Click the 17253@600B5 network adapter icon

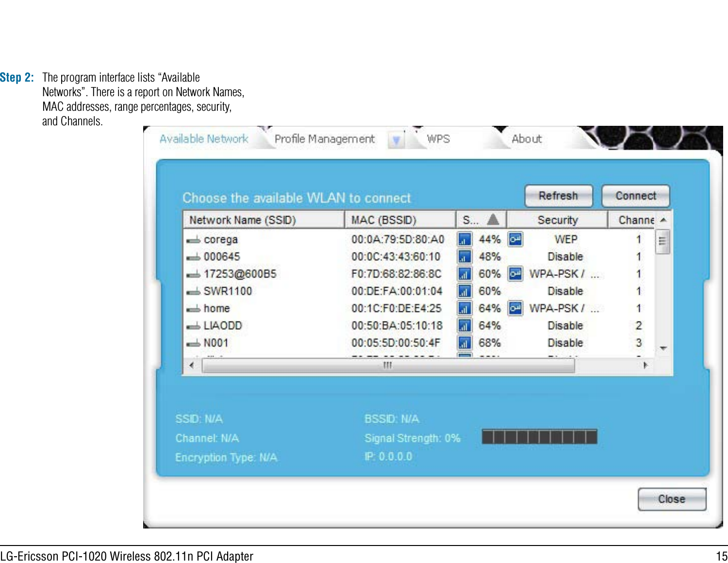click(193, 274)
